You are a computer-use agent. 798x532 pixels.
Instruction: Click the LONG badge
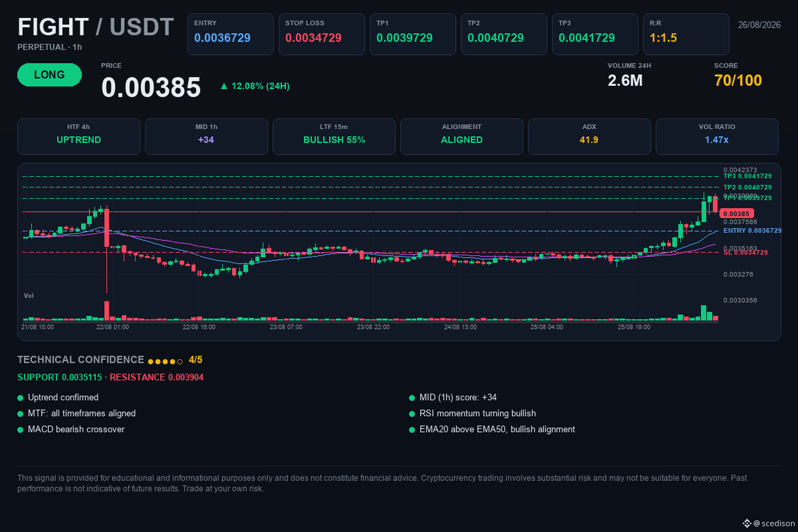tap(50, 74)
